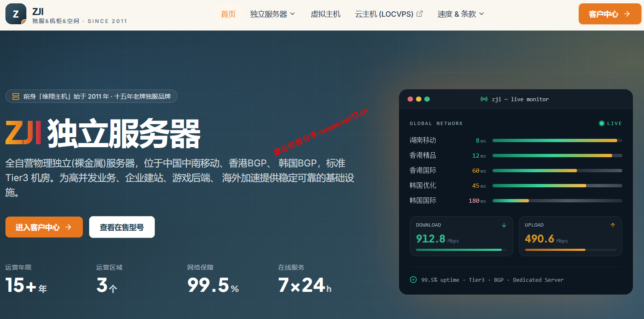Click the ZJI 独立服务器 headline
This screenshot has width=644, height=319.
[x=103, y=134]
